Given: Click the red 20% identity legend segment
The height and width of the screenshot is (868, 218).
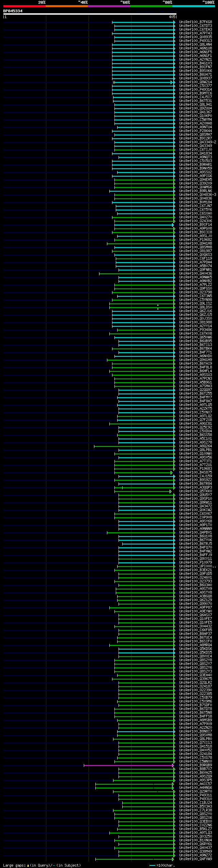Looking at the screenshot, I should (x=24, y=6).
